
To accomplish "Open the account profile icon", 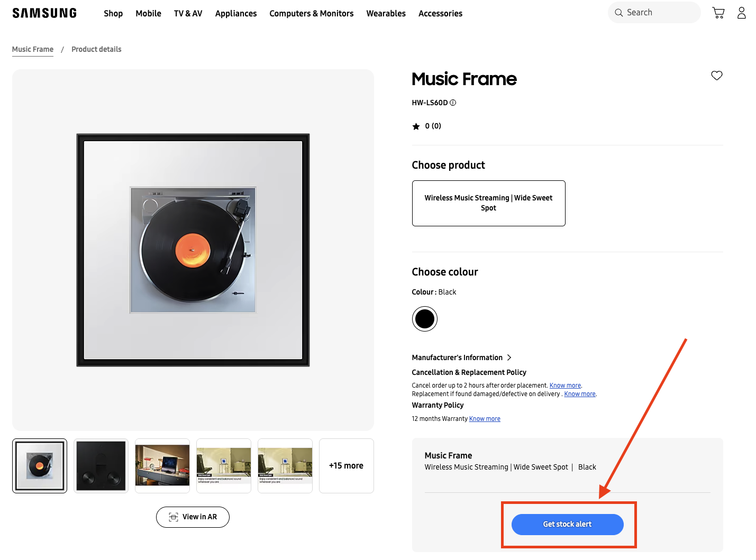I will [x=741, y=12].
